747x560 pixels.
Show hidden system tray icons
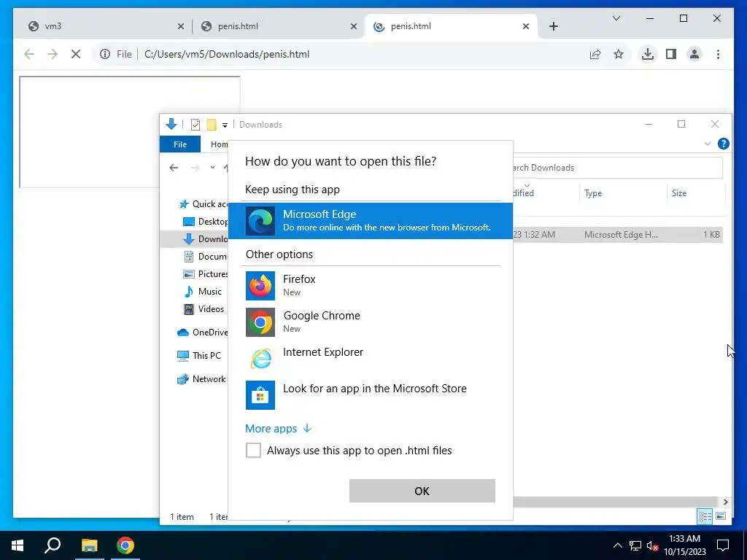point(617,545)
